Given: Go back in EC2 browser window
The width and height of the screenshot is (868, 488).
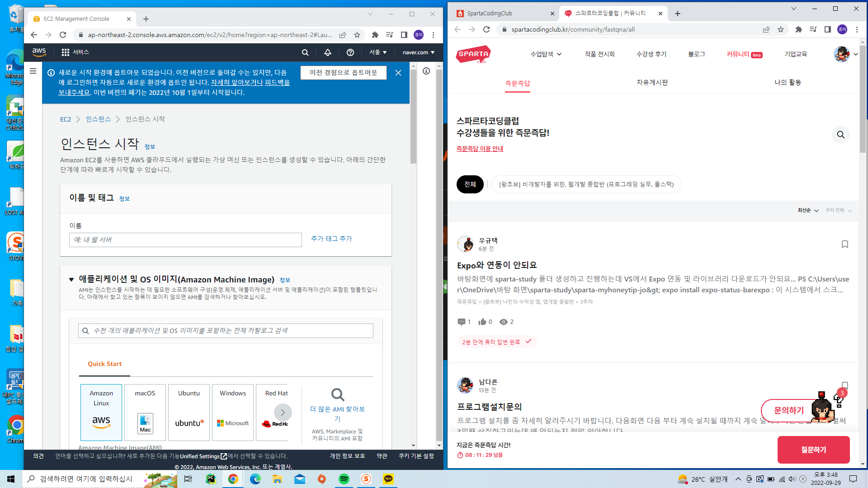Looking at the screenshot, I should tap(34, 35).
